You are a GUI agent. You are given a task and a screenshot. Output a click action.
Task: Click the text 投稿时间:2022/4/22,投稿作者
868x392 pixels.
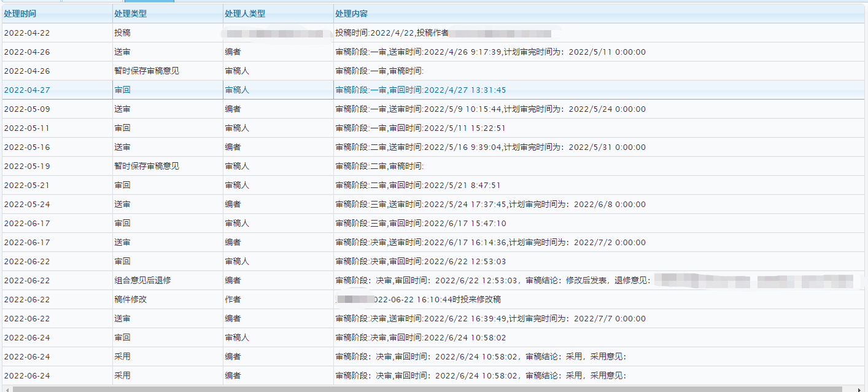[x=392, y=33]
